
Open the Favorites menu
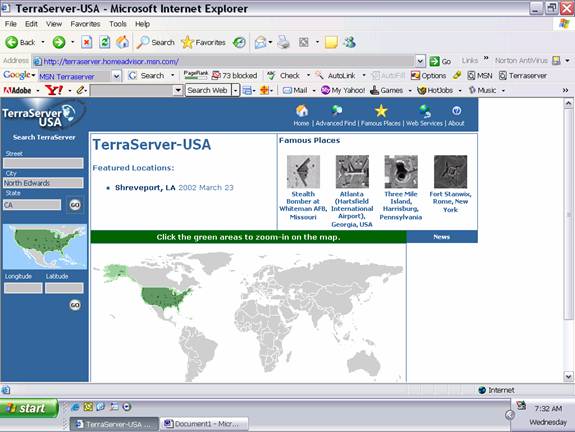click(85, 24)
